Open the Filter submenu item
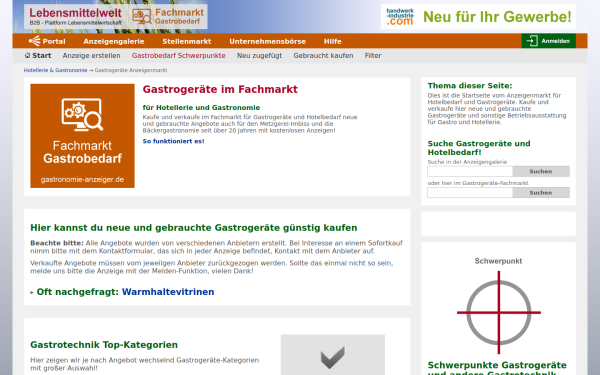 373,55
